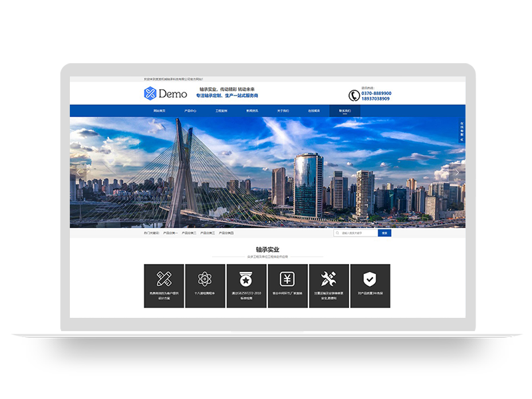
Task: Click the medal standard certification icon
Action: pos(246,279)
